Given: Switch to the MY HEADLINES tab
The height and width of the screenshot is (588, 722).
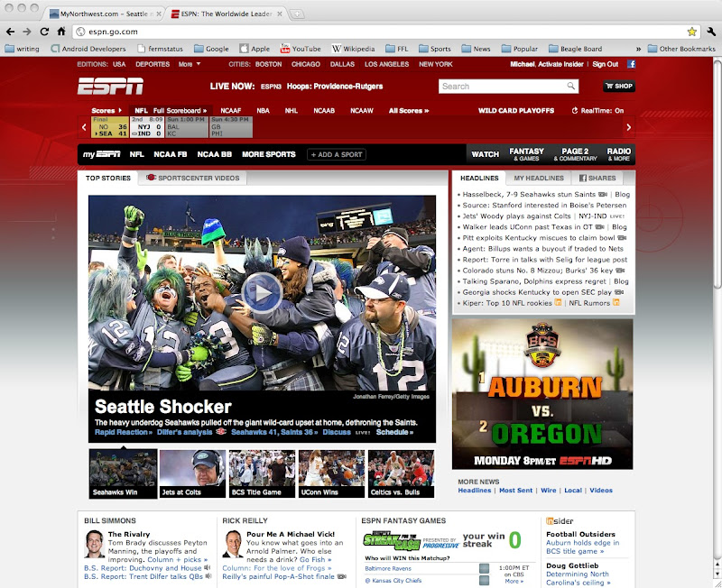Looking at the screenshot, I should 539,178.
